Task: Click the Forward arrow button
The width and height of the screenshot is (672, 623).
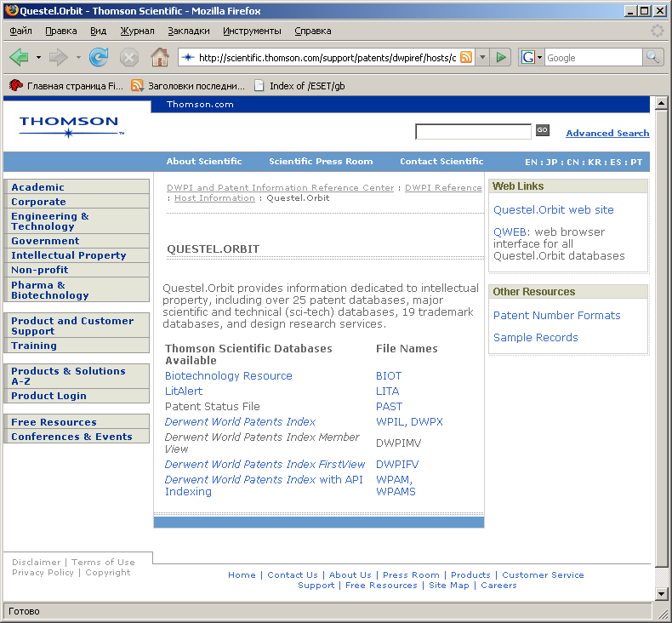Action: pos(59,57)
